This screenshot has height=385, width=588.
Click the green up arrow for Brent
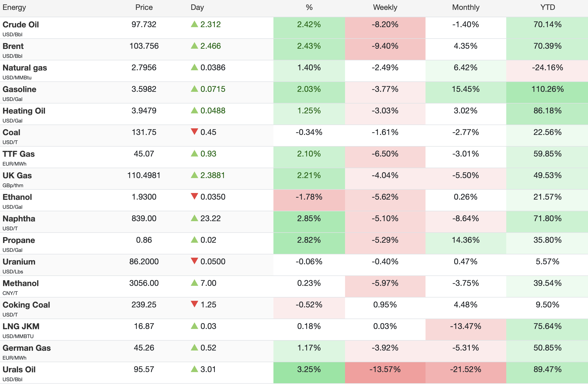194,46
